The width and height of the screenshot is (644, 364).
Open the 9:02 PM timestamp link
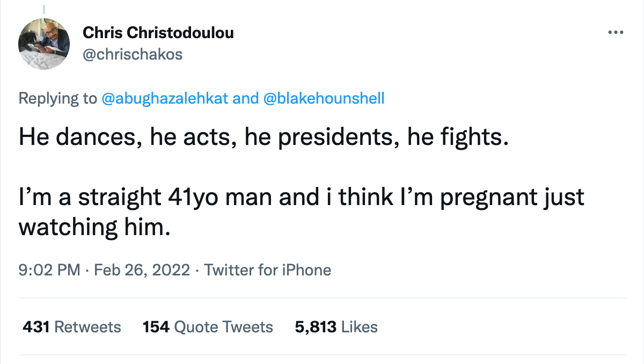coord(49,270)
